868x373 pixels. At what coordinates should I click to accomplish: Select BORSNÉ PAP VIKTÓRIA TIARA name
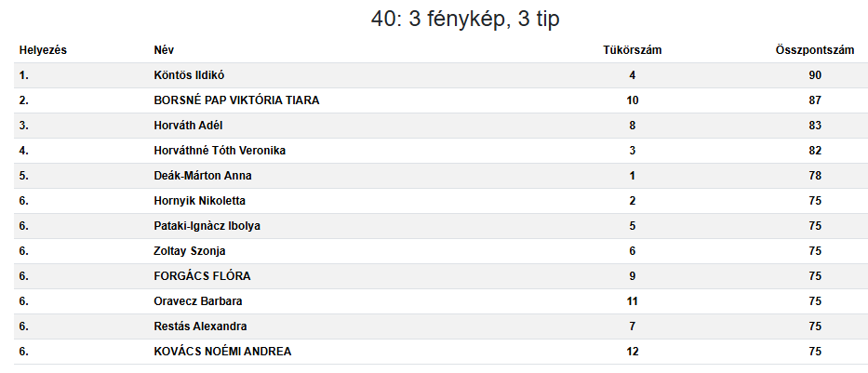click(x=236, y=100)
